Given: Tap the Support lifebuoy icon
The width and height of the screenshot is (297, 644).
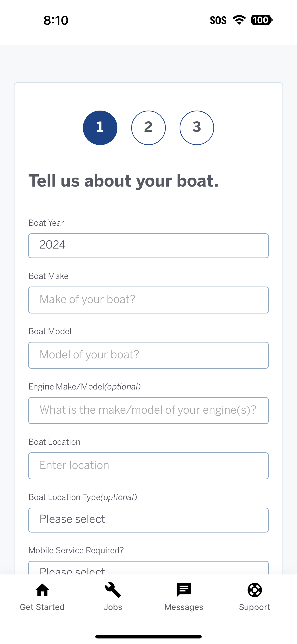Looking at the screenshot, I should click(x=254, y=590).
